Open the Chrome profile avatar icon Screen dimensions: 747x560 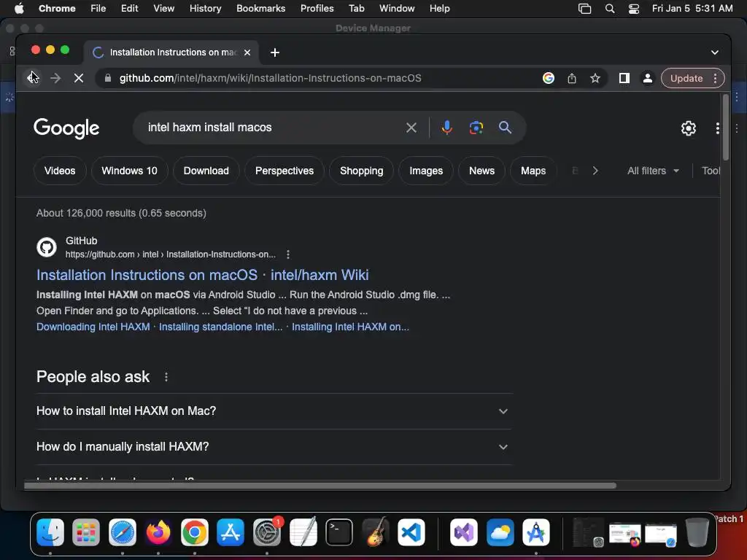click(x=648, y=78)
